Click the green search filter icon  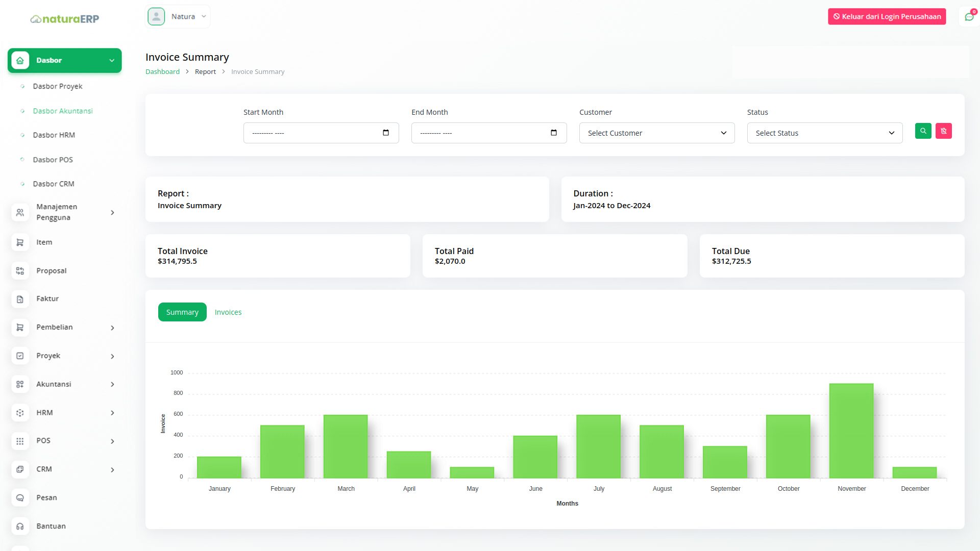tap(923, 131)
